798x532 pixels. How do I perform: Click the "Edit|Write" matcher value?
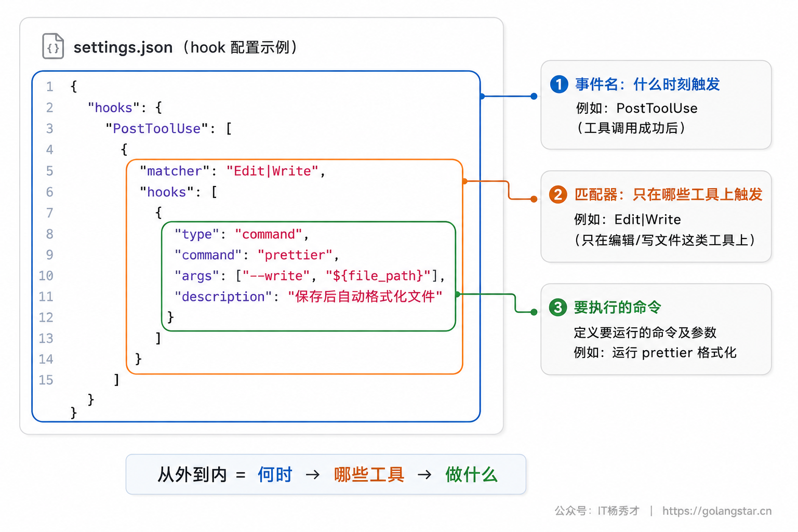tap(272, 171)
